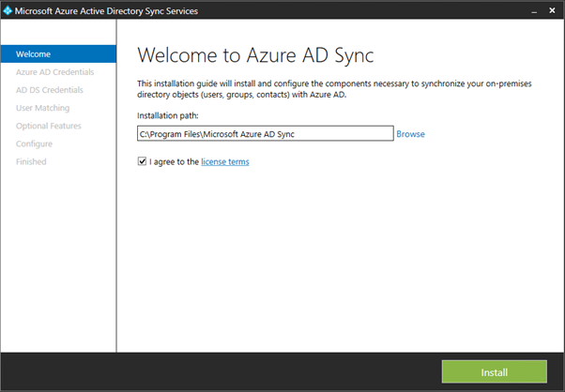Click inside the Installation path text field
Image resolution: width=565 pixels, height=392 pixels.
264,134
